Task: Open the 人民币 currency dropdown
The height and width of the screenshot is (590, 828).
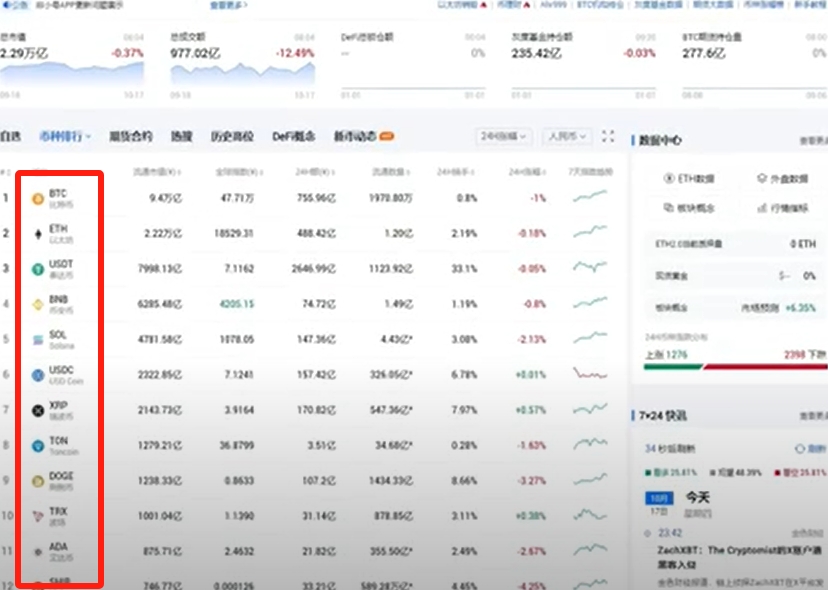Action: pos(567,136)
